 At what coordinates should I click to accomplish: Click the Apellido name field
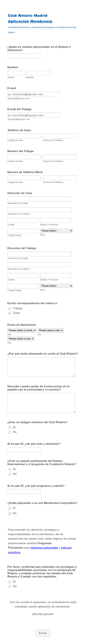[38, 73]
